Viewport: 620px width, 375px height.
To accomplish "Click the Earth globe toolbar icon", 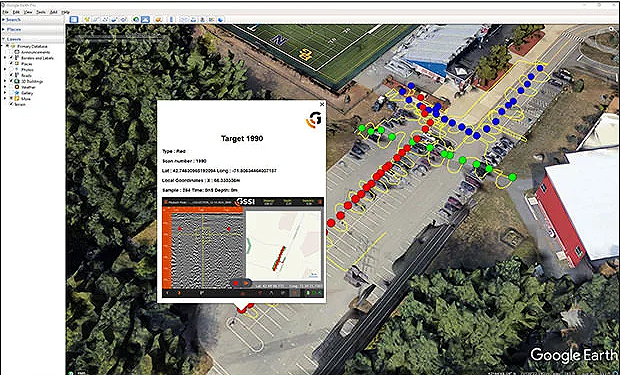I will (220, 19).
